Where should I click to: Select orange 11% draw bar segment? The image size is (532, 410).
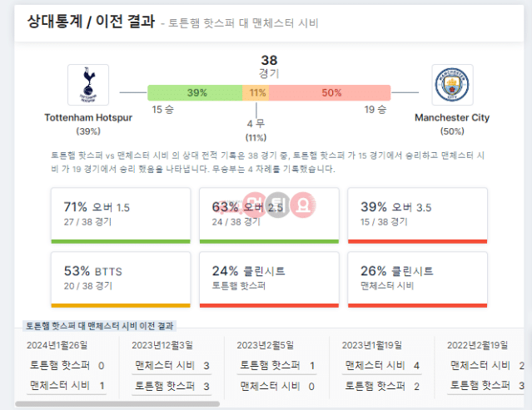[x=256, y=92]
